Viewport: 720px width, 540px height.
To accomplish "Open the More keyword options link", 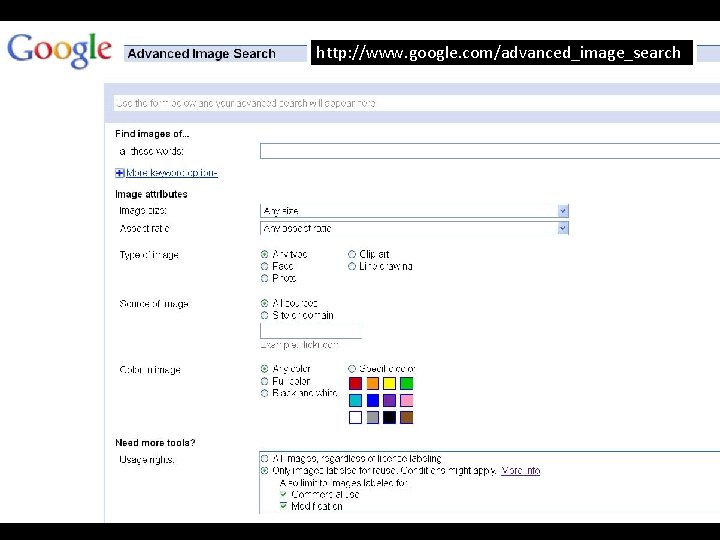I will [x=172, y=173].
